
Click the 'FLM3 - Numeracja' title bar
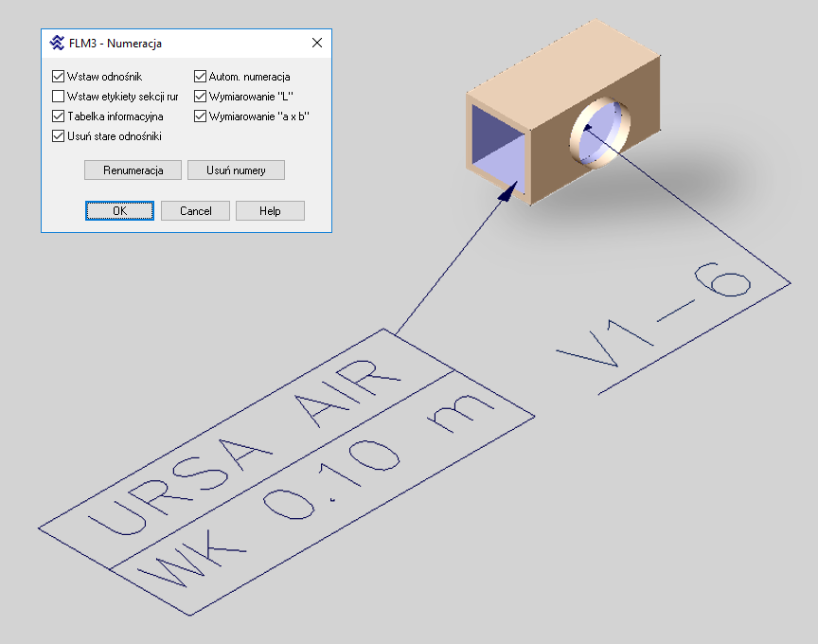[x=180, y=44]
